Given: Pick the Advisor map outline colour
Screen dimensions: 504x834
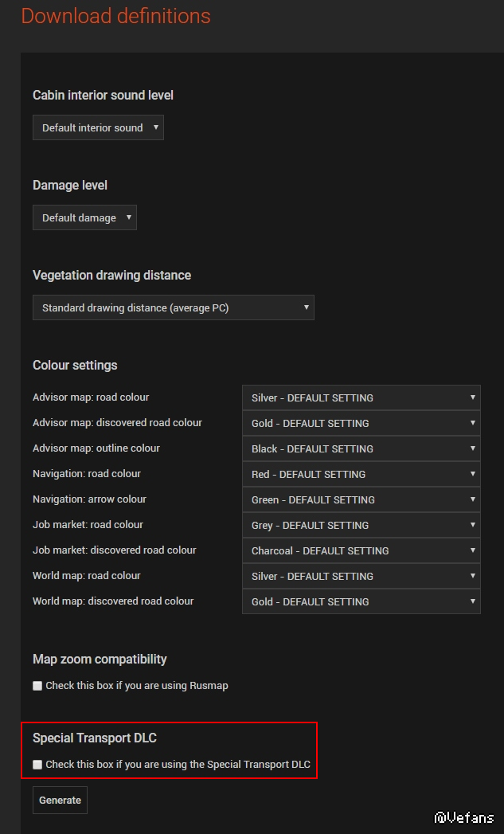Looking at the screenshot, I should [361, 448].
